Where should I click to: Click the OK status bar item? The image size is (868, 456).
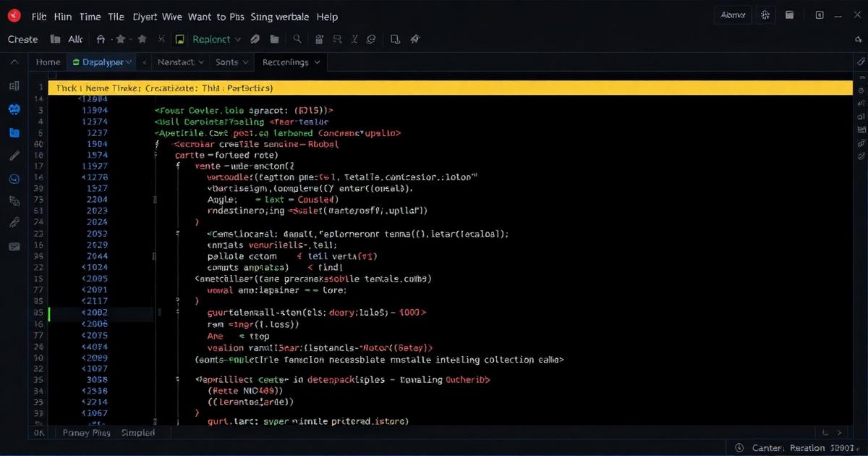tap(39, 432)
